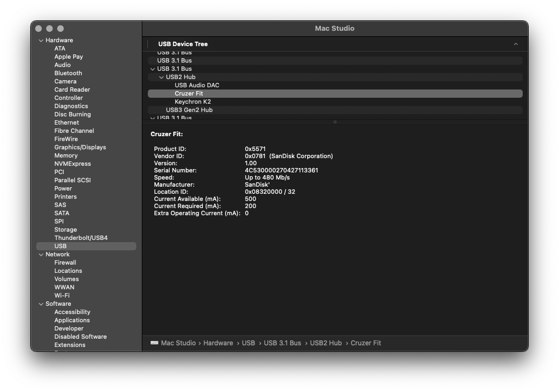The image size is (559, 392).
Task: Click the USB Device Tree column header
Action: (x=183, y=44)
